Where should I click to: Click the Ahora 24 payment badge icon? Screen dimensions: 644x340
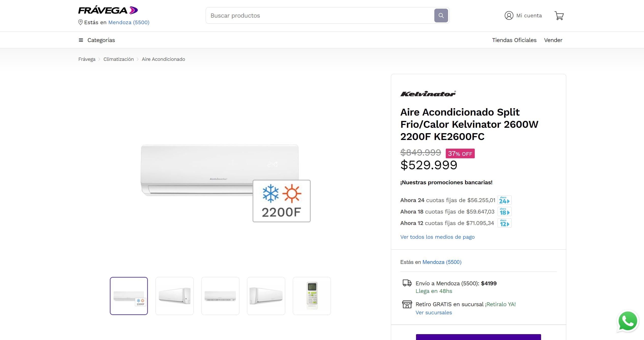tap(504, 200)
